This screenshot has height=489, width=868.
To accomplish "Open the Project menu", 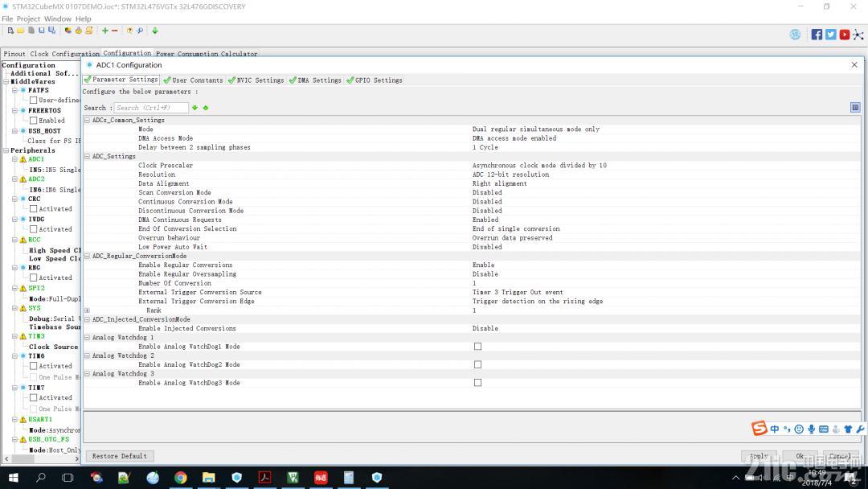I will [x=28, y=18].
